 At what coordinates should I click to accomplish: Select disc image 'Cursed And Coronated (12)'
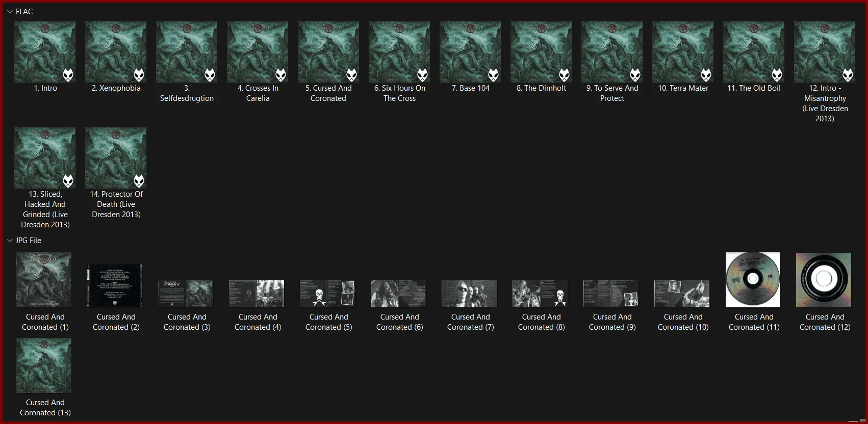click(824, 280)
